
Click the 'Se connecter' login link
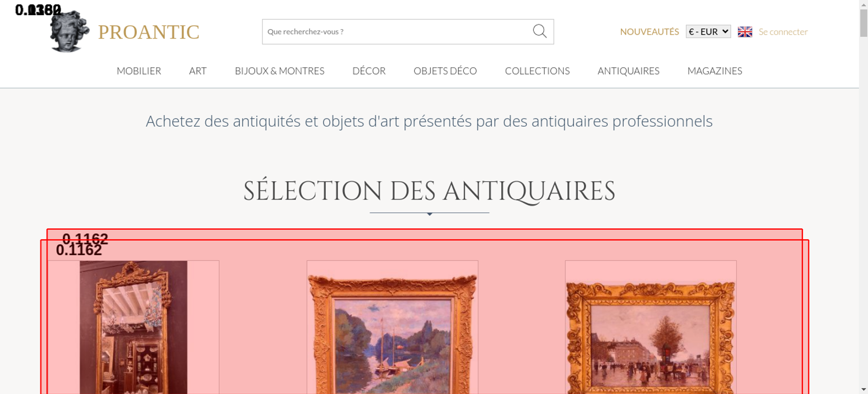783,32
